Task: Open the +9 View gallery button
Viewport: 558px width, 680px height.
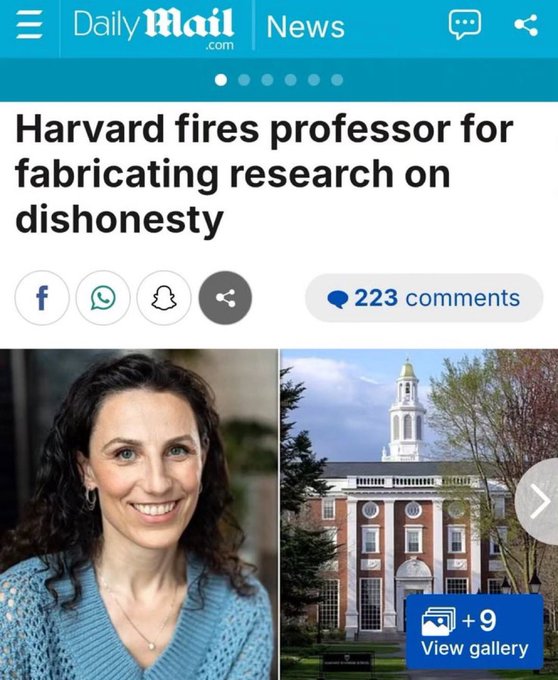Action: coord(475,632)
